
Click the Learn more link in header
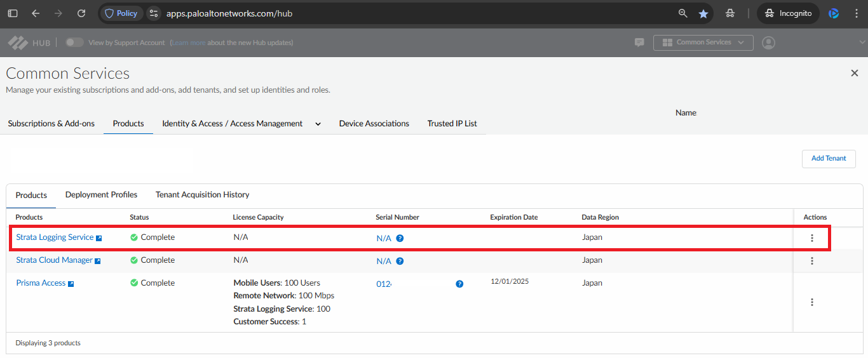[x=189, y=43]
